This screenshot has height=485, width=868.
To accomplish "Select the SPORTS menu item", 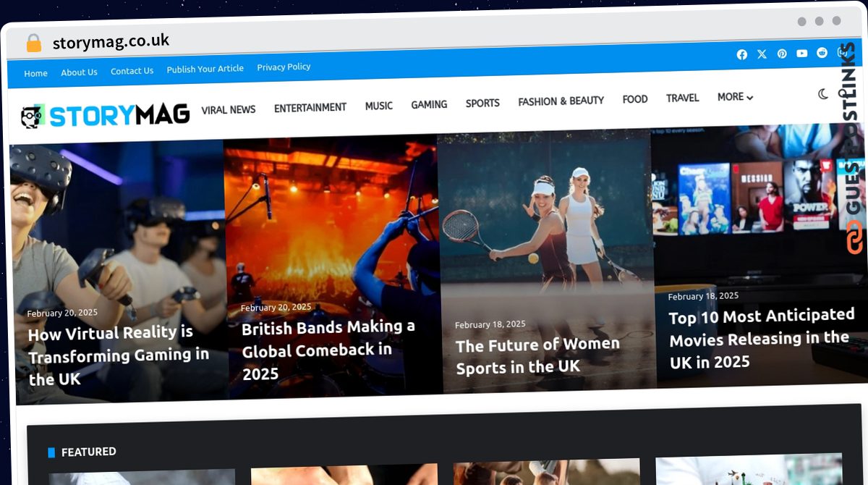I will point(482,103).
